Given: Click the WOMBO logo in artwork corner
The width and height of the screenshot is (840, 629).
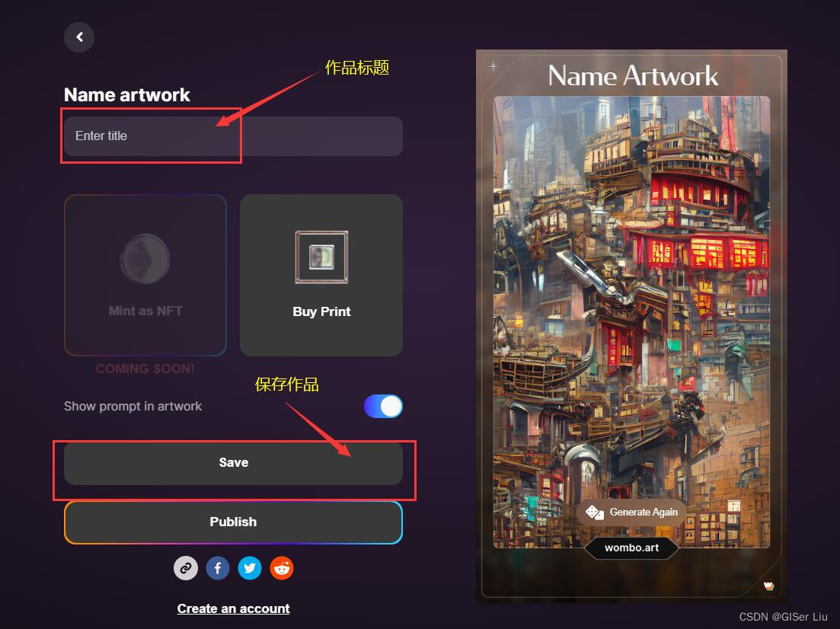Looking at the screenshot, I should [768, 586].
